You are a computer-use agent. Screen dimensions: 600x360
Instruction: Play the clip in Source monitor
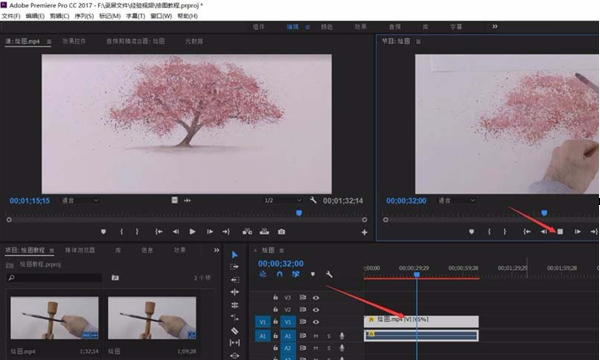tap(192, 232)
